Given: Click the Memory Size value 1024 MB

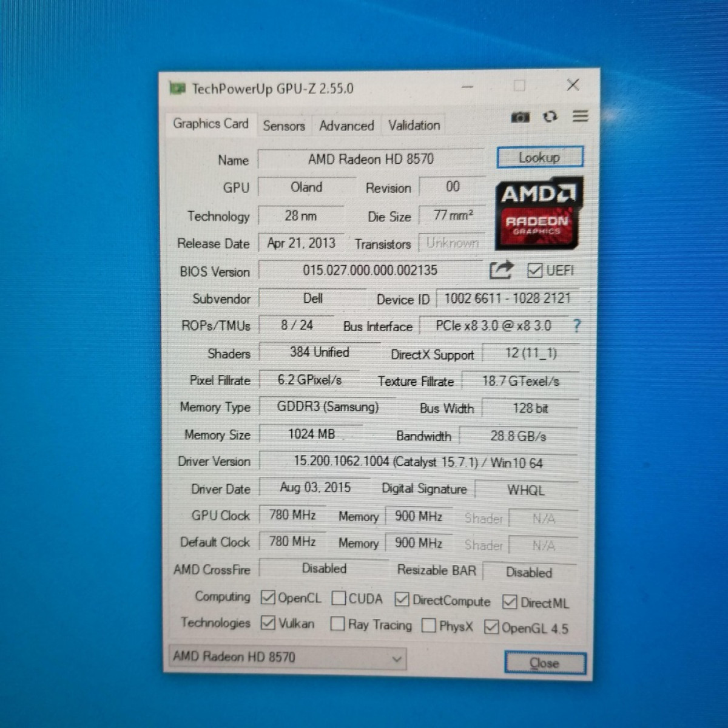Looking at the screenshot, I should point(311,434).
